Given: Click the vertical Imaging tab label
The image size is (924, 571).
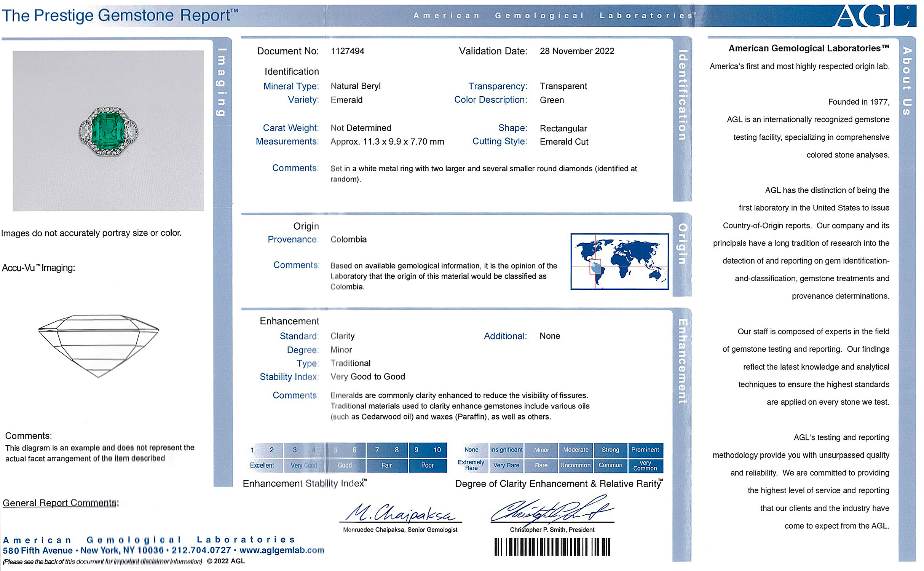Looking at the screenshot, I should click(x=222, y=82).
